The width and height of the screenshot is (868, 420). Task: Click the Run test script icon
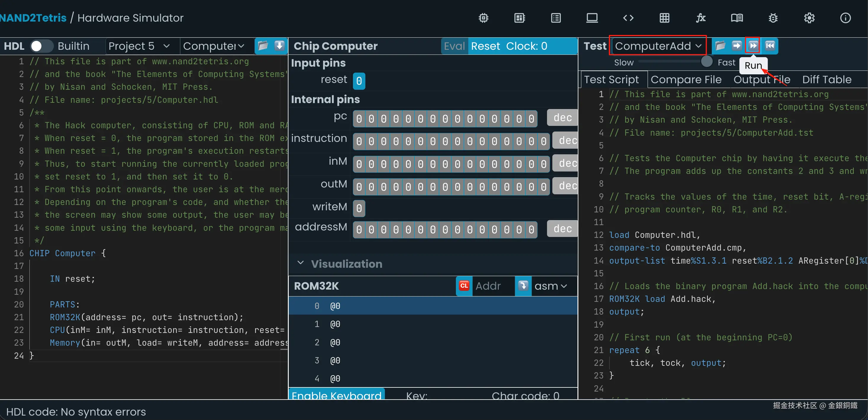coord(753,46)
